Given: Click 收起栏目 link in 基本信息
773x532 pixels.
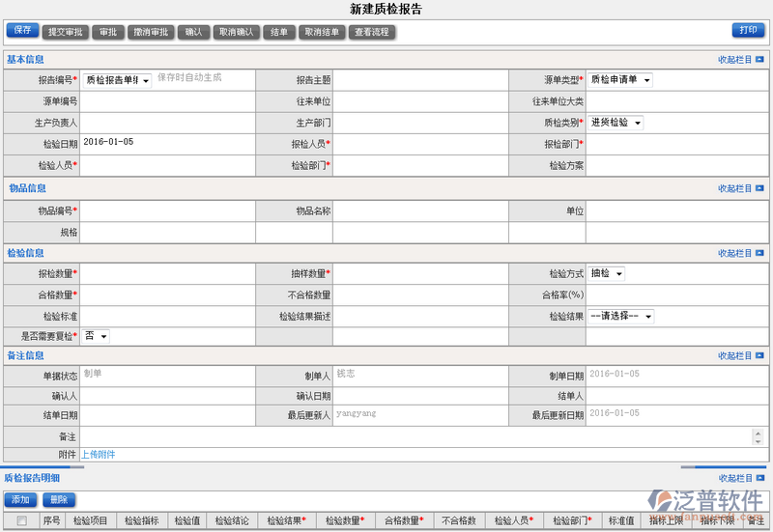Looking at the screenshot, I should pos(734,60).
